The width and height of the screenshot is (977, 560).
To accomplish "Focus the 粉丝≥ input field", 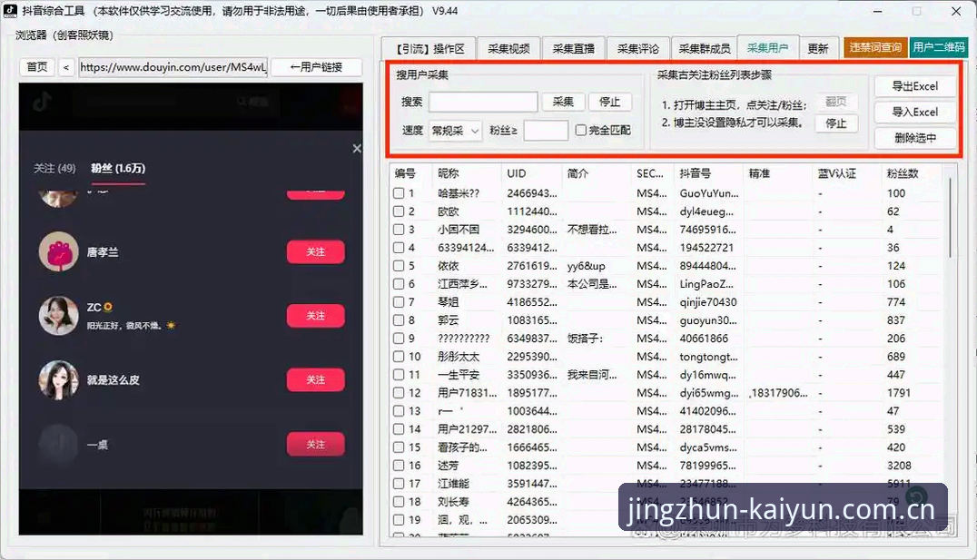I will [x=546, y=130].
